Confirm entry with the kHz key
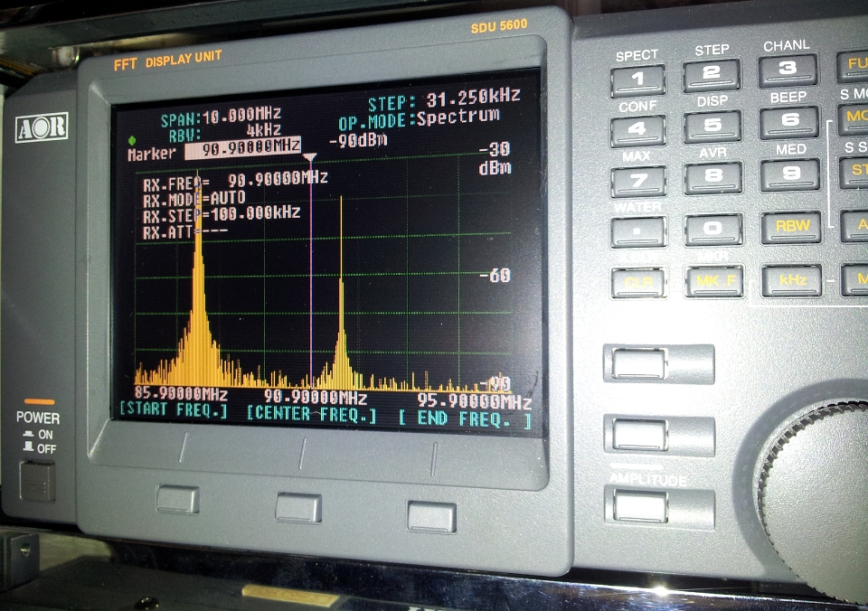The width and height of the screenshot is (868, 611). [792, 280]
